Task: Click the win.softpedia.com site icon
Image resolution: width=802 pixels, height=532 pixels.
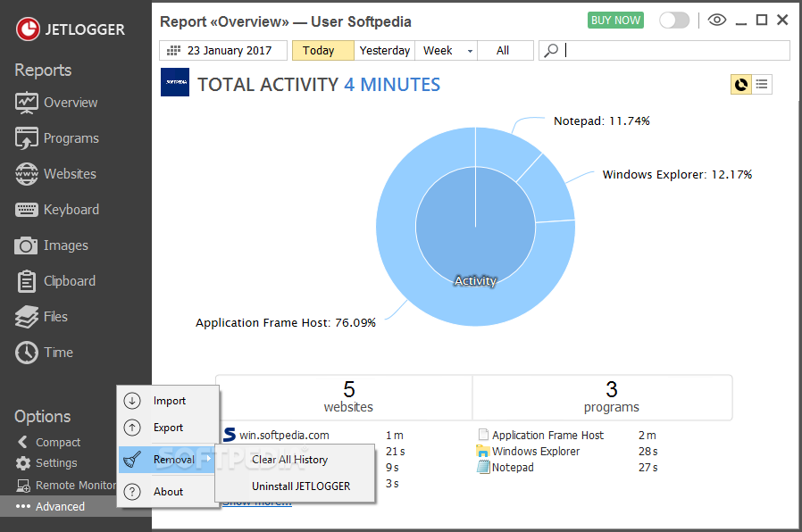Action: tap(230, 435)
